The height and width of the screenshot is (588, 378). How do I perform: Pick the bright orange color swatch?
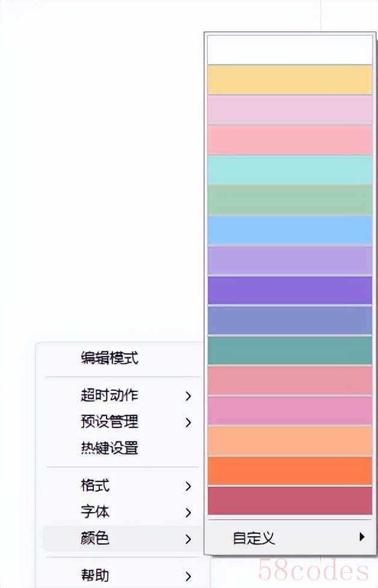click(x=290, y=470)
